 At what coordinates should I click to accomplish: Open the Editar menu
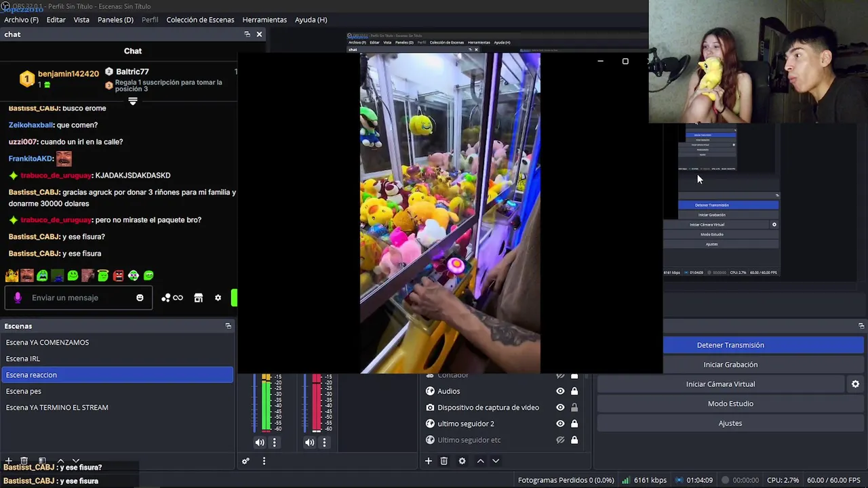(x=56, y=20)
